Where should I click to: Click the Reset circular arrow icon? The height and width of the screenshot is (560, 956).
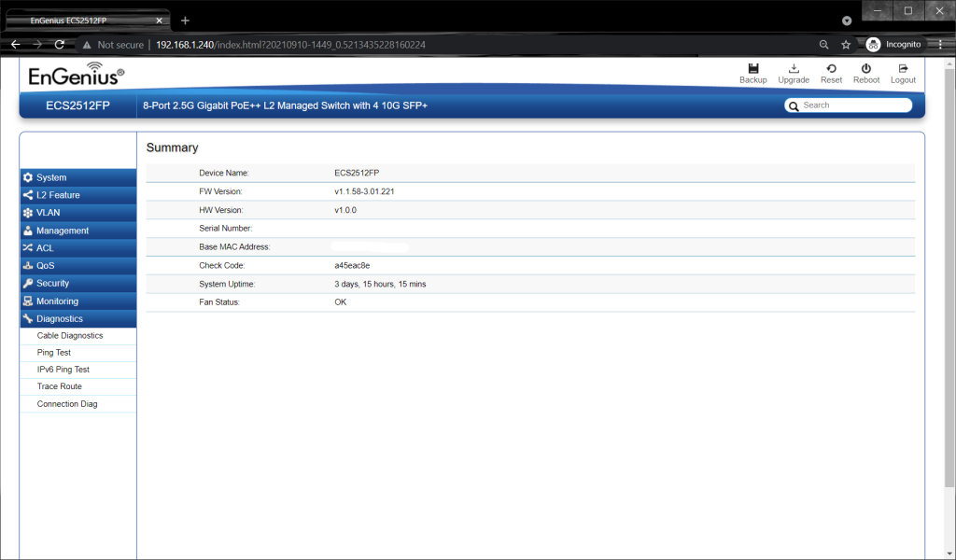(x=831, y=68)
